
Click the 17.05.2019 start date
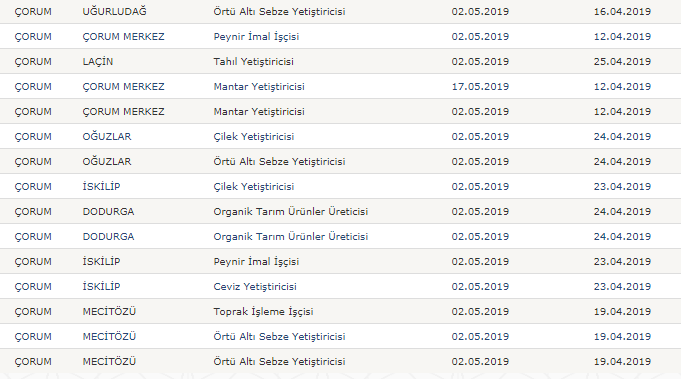pyautogui.click(x=480, y=86)
